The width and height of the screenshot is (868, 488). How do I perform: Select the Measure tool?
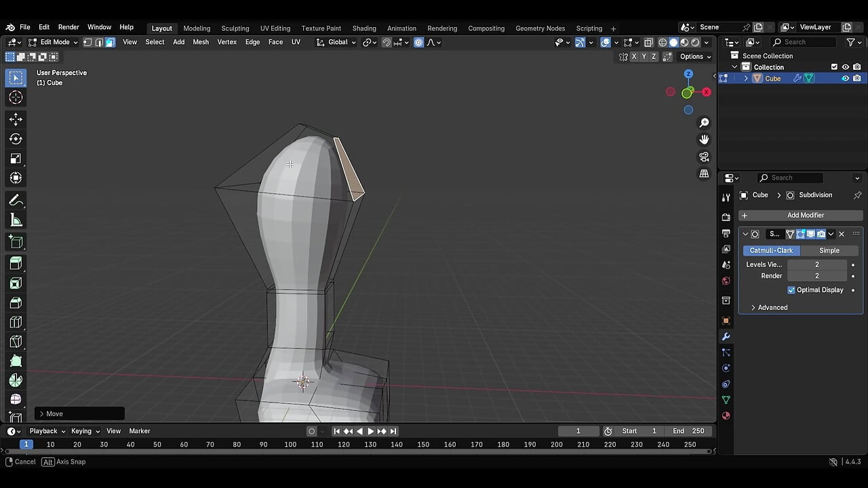[x=16, y=220]
